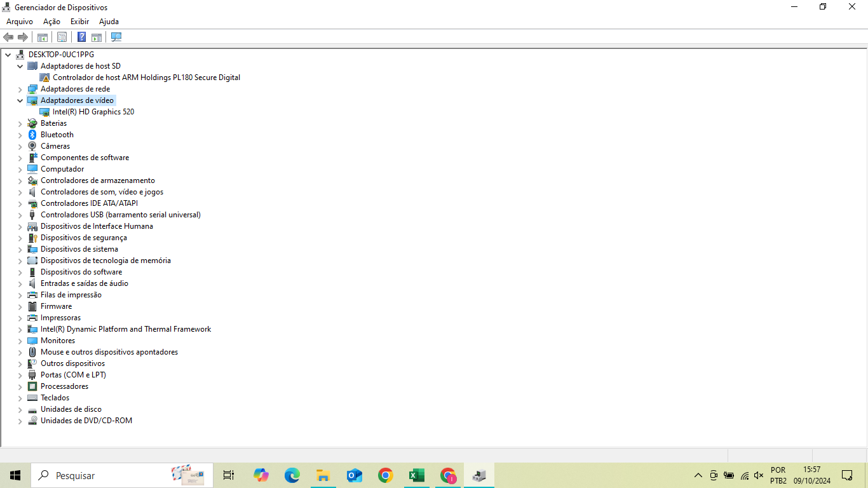The height and width of the screenshot is (488, 868).
Task: Select Dispositivos de tecnologia de memória
Action: pyautogui.click(x=105, y=261)
